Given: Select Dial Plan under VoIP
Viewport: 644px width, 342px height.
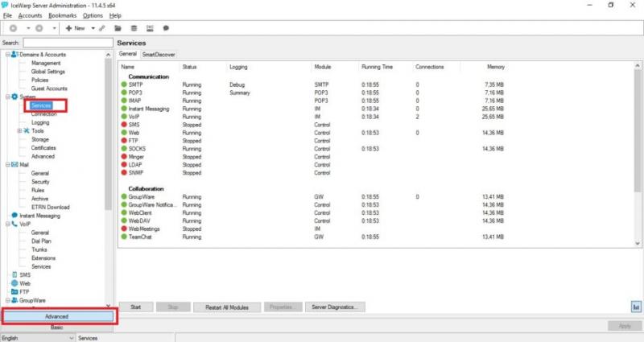Looking at the screenshot, I should (42, 241).
